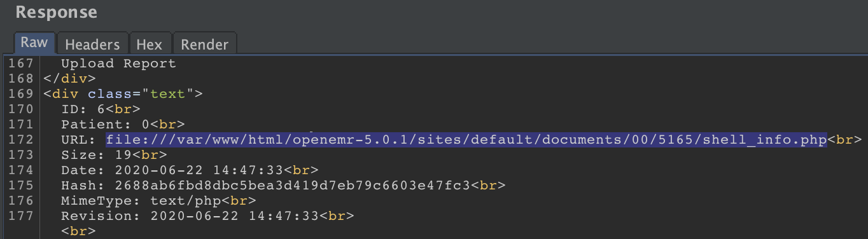Switch to the Raw tab

(x=34, y=43)
